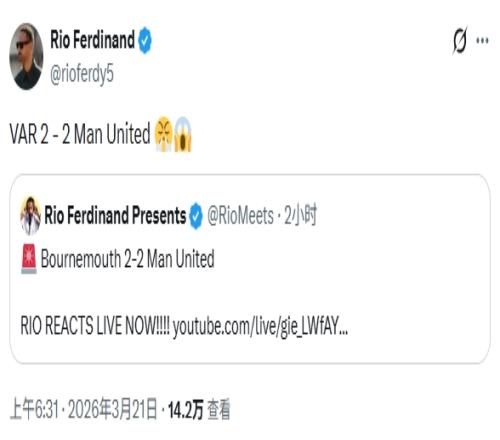Viewport: 500px width, 440px height.
Task: Open the three-dot more options menu
Action: click(x=482, y=41)
